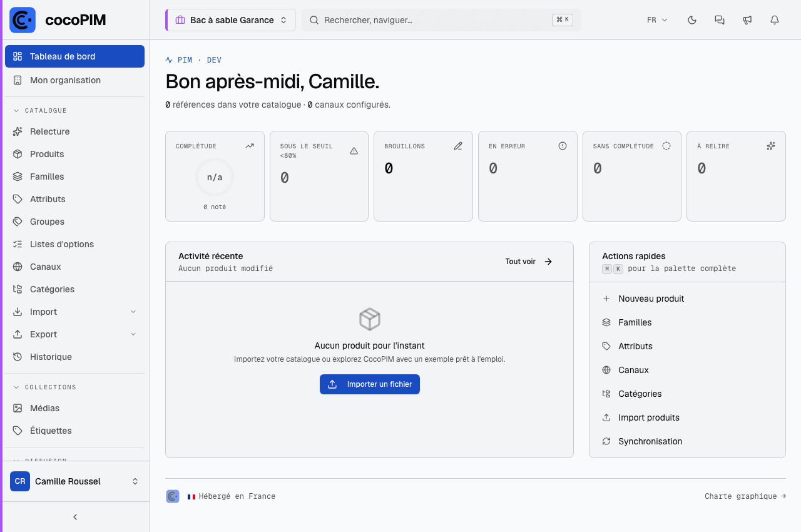The width and height of the screenshot is (801, 532).
Task: Open the Charte graphique link
Action: 745,496
